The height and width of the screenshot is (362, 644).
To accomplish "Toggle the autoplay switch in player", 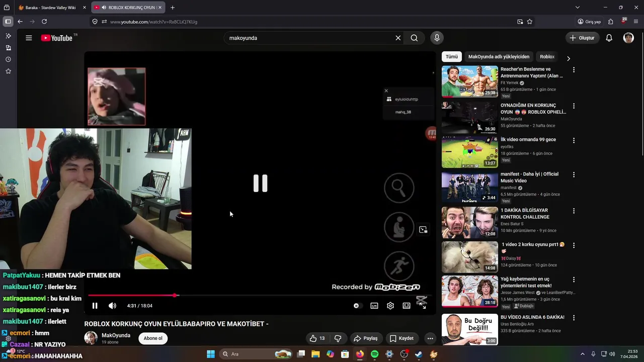I will coord(357,306).
